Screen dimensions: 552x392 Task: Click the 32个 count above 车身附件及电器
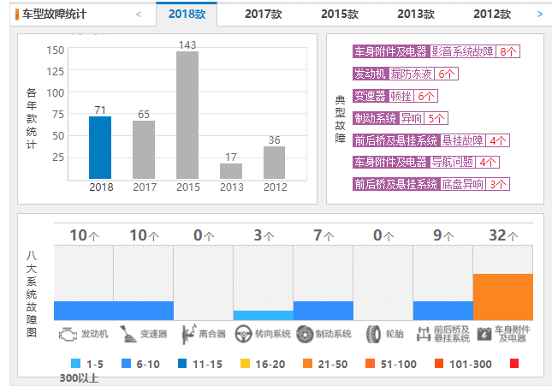point(503,235)
